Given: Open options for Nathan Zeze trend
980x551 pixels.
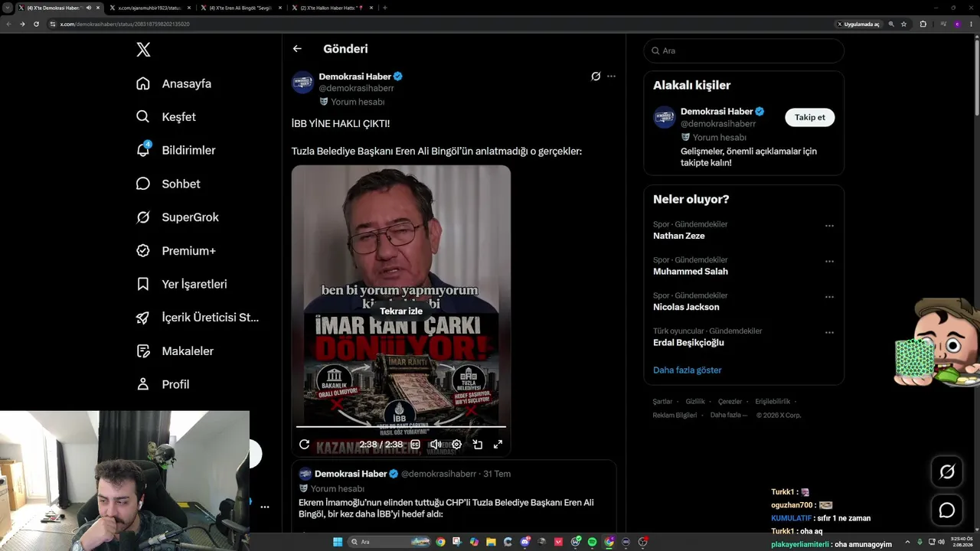Looking at the screenshot, I should (829, 226).
